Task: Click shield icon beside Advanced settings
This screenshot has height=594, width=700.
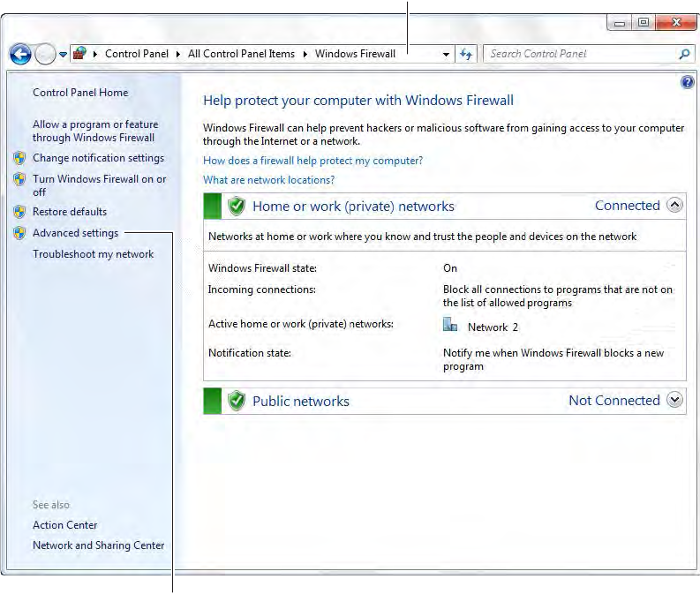Action: coord(19,232)
